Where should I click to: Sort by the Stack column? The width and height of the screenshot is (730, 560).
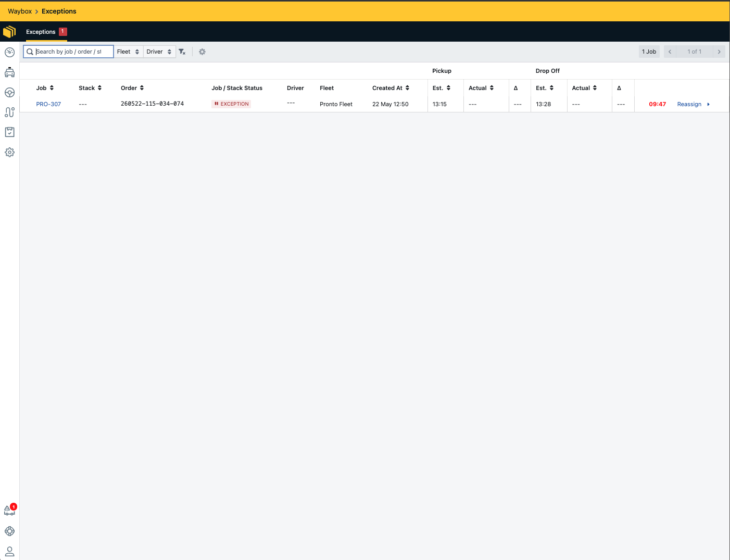coord(91,88)
